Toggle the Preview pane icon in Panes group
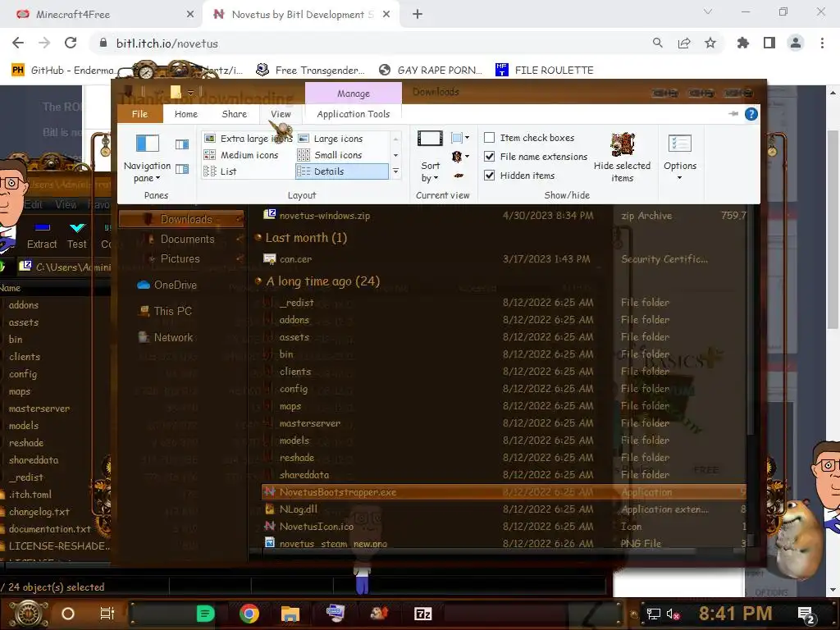Viewport: 840px width, 630px height. coord(182,144)
